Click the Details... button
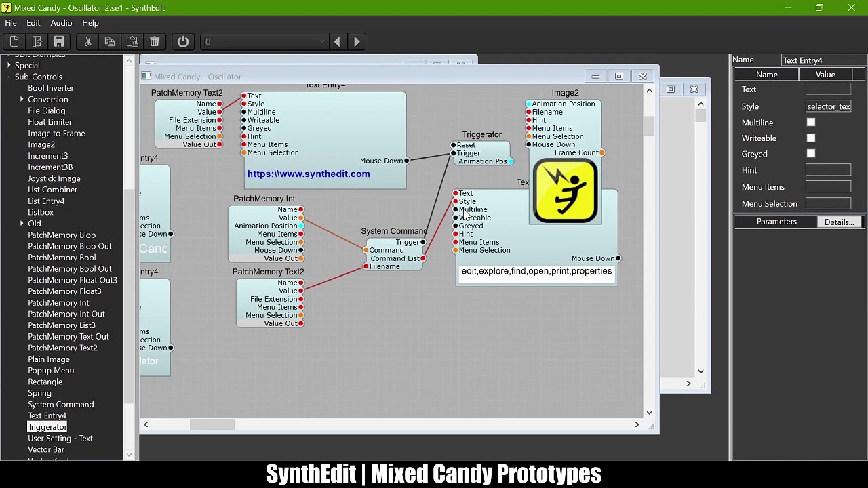868x488 pixels. pyautogui.click(x=839, y=222)
